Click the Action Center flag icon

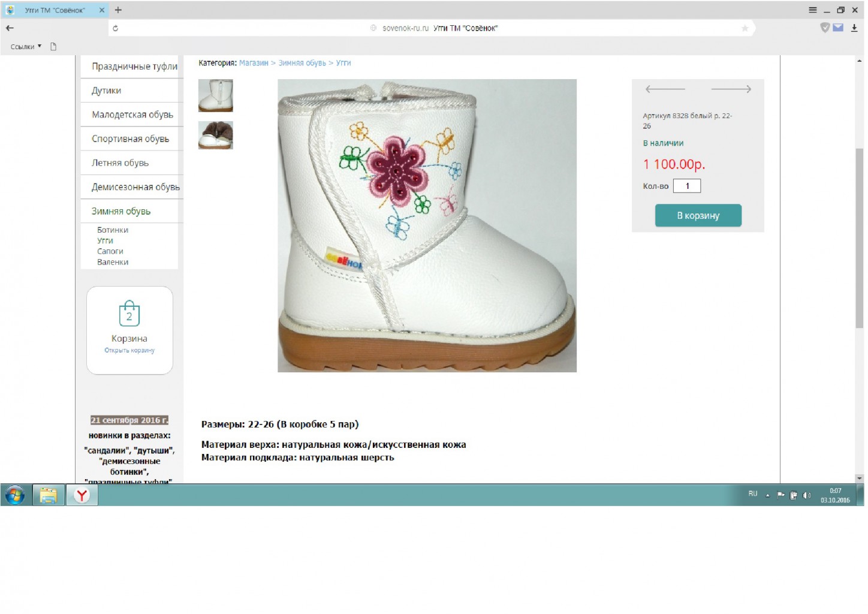[780, 495]
